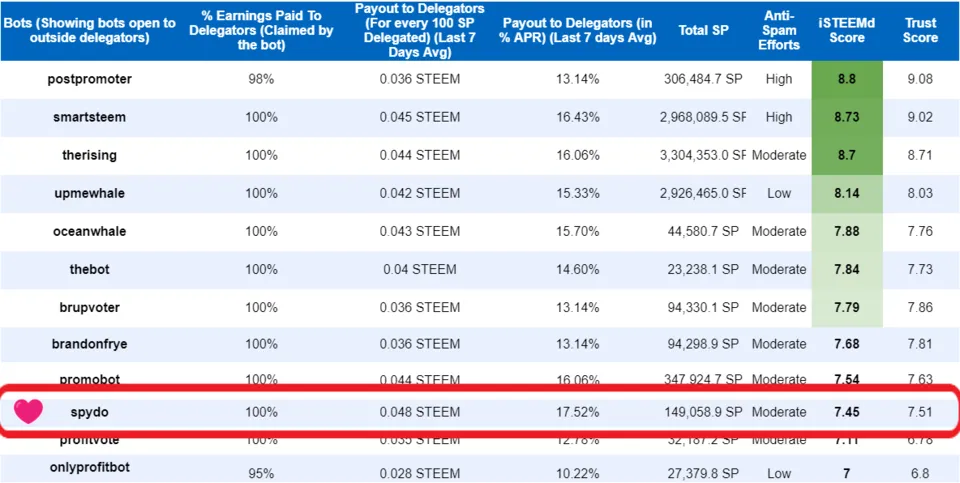
Task: Click the 9.02 trust score
Action: tap(921, 118)
